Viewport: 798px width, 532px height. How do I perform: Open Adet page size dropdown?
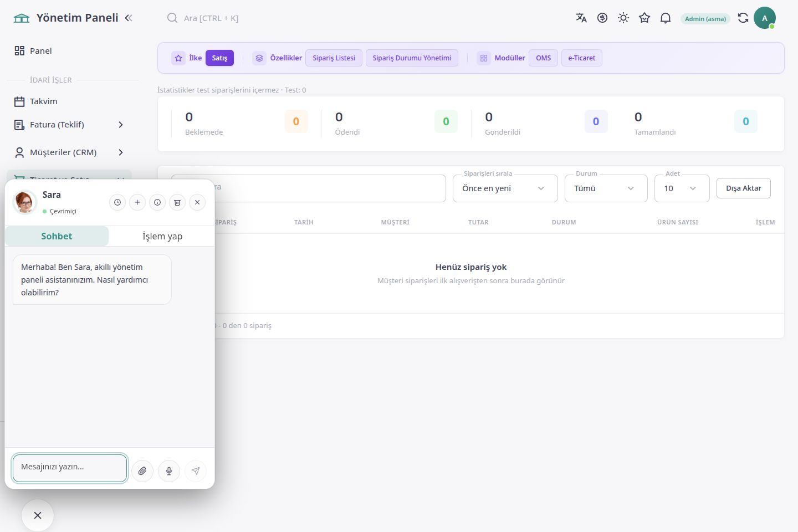coord(682,188)
